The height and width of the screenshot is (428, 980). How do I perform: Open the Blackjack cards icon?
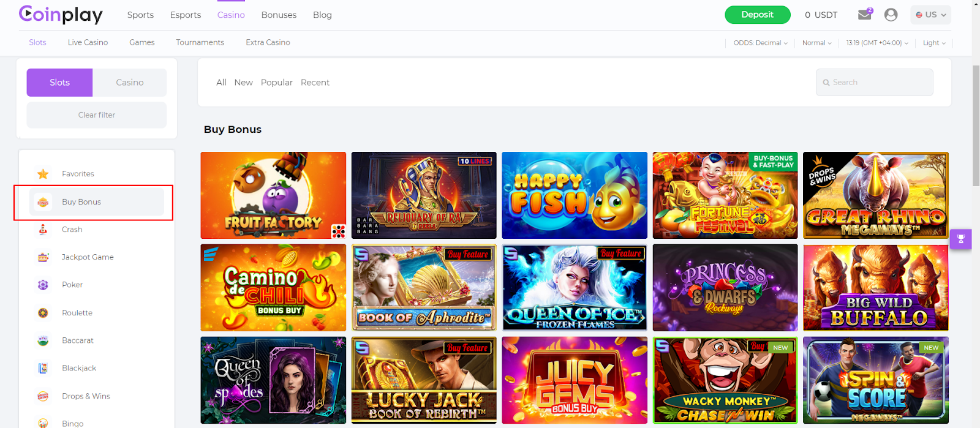click(x=43, y=368)
